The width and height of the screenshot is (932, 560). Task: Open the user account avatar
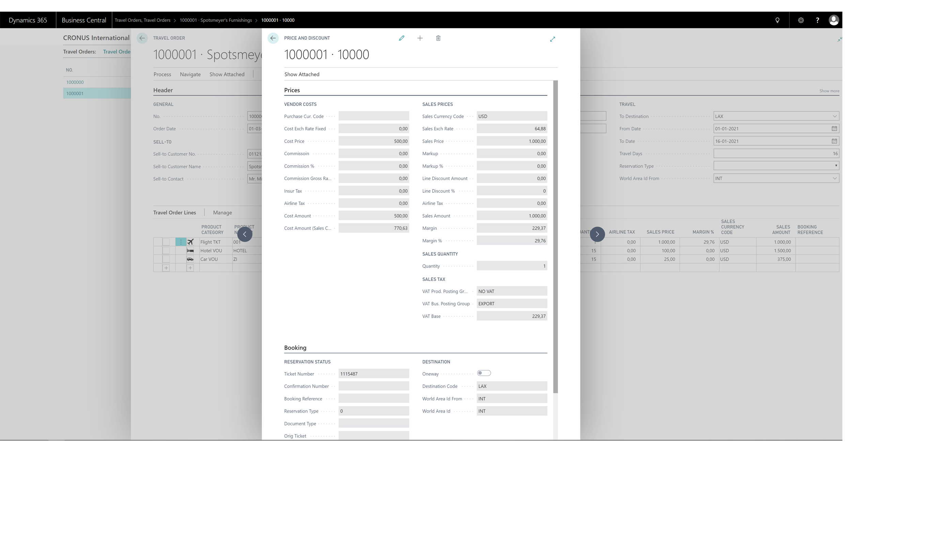[x=834, y=20]
